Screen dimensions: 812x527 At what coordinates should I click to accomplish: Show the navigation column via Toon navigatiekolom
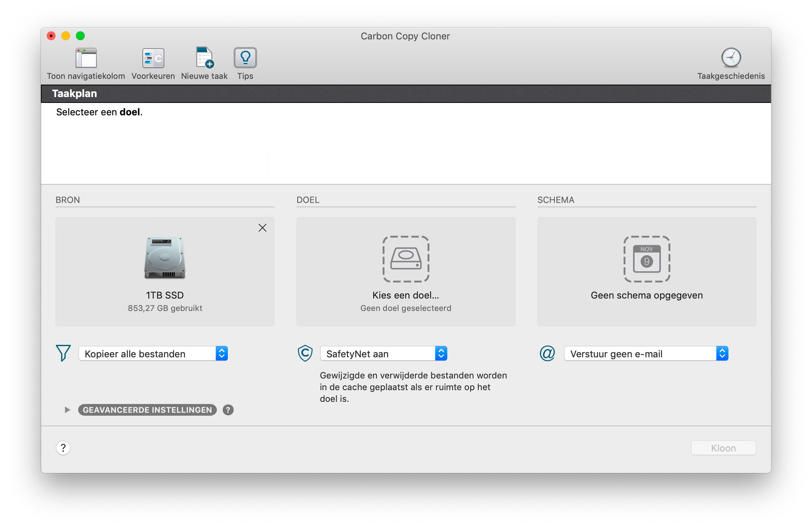[x=86, y=64]
